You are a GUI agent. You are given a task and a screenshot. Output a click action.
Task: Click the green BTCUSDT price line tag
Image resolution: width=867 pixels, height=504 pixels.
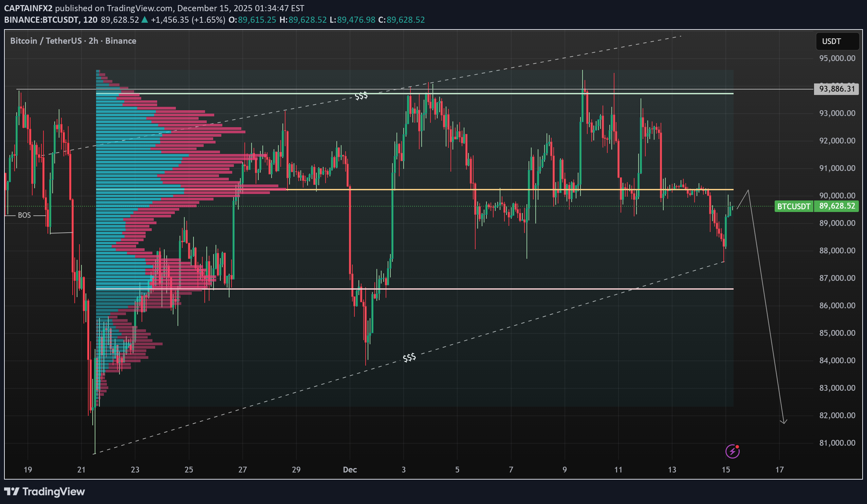click(x=793, y=206)
